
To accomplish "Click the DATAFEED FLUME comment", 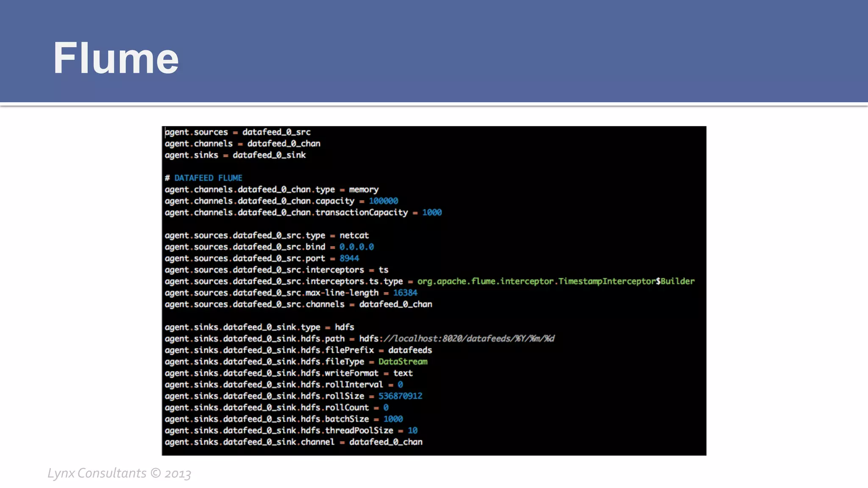I will [x=208, y=178].
